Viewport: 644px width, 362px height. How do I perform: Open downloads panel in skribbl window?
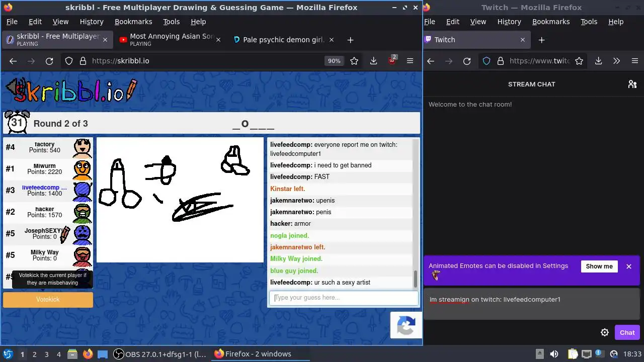coord(373,61)
